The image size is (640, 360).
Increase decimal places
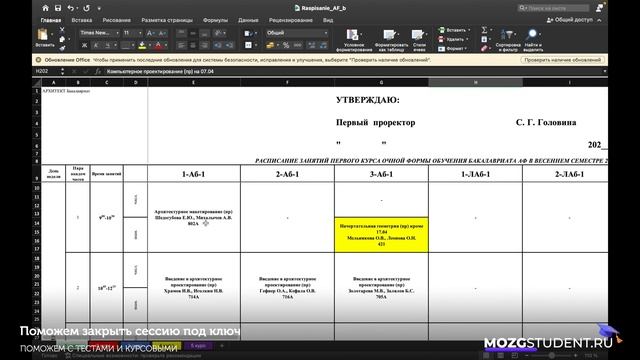point(312,45)
